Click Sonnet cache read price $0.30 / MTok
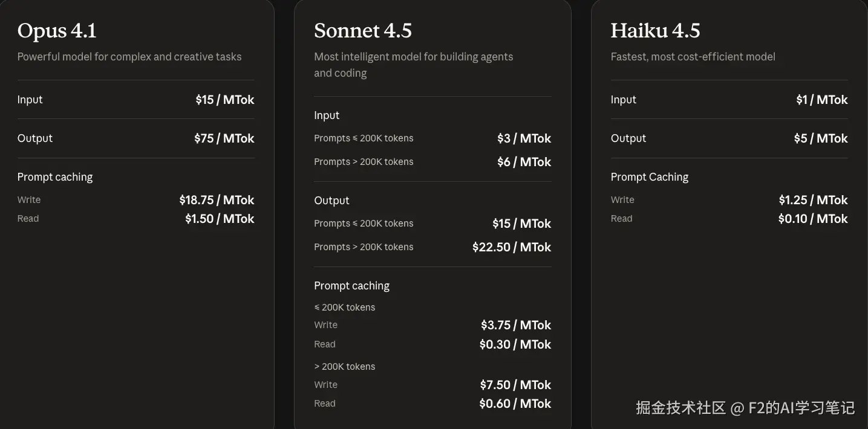Screen dimensions: 868x429 515,344
